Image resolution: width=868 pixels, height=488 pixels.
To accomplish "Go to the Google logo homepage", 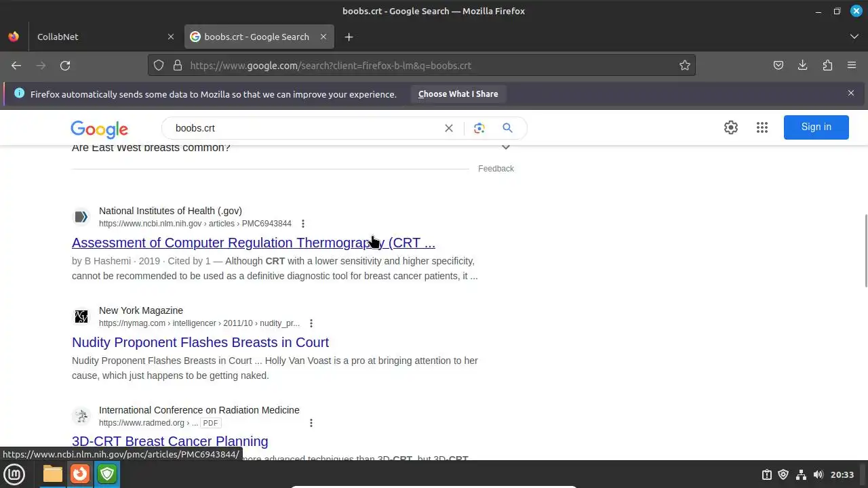I will [x=99, y=129].
